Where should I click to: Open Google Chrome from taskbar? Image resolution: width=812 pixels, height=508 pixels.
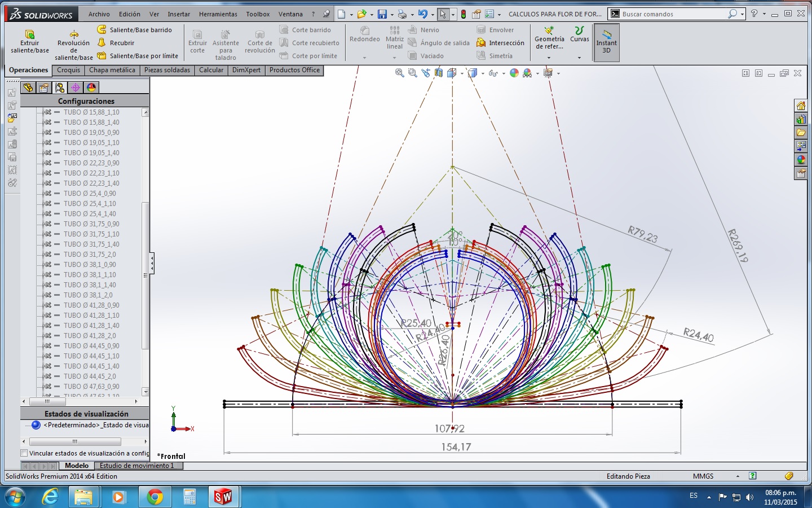tap(155, 497)
